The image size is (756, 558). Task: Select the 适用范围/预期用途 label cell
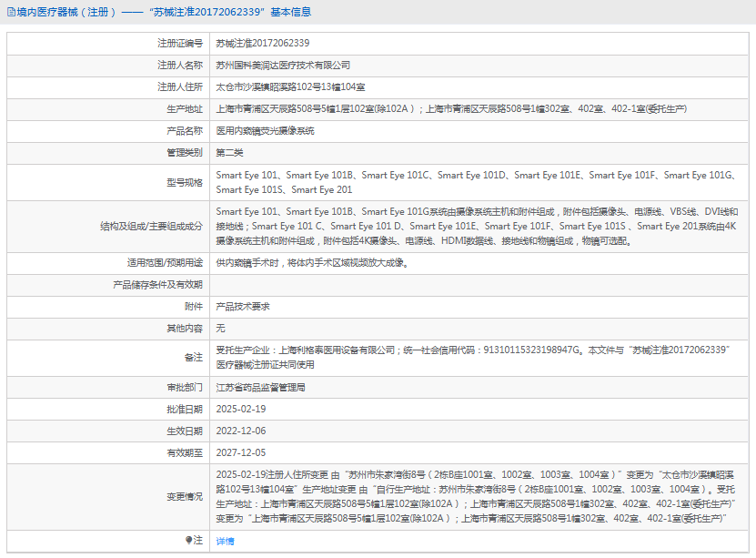[108, 263]
